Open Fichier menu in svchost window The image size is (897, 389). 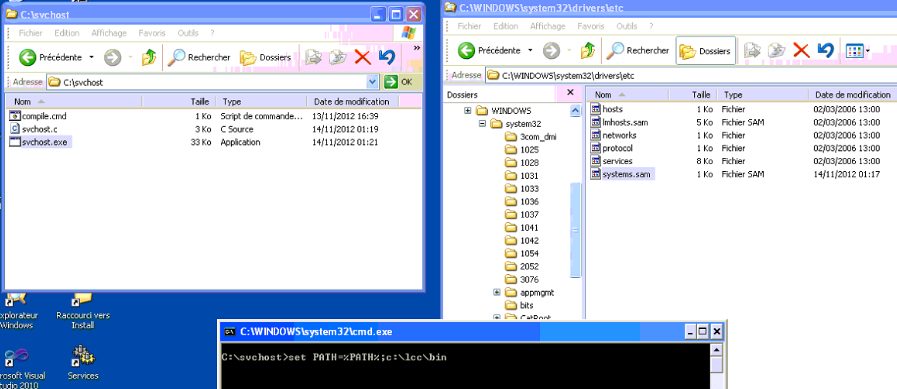click(31, 33)
